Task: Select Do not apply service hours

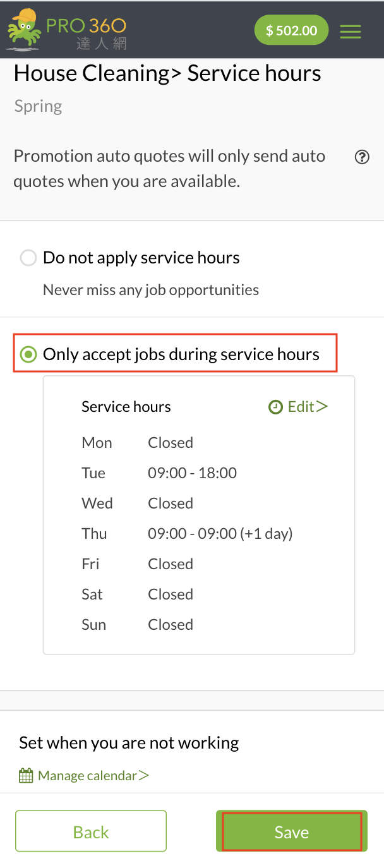Action: pos(28,258)
